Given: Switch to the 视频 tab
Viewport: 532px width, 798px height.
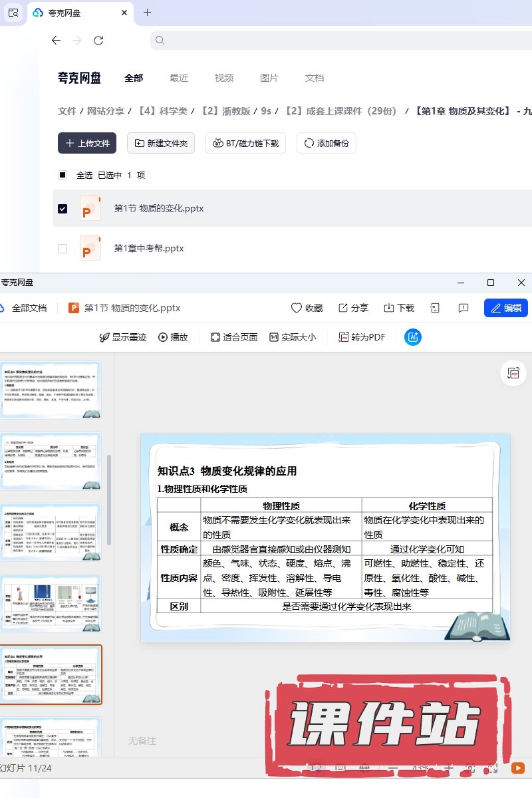Looking at the screenshot, I should (223, 78).
